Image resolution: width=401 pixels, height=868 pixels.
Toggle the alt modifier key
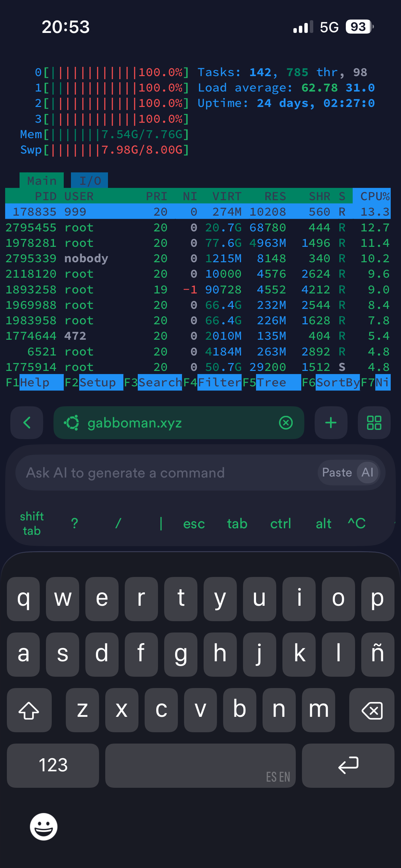(x=323, y=523)
